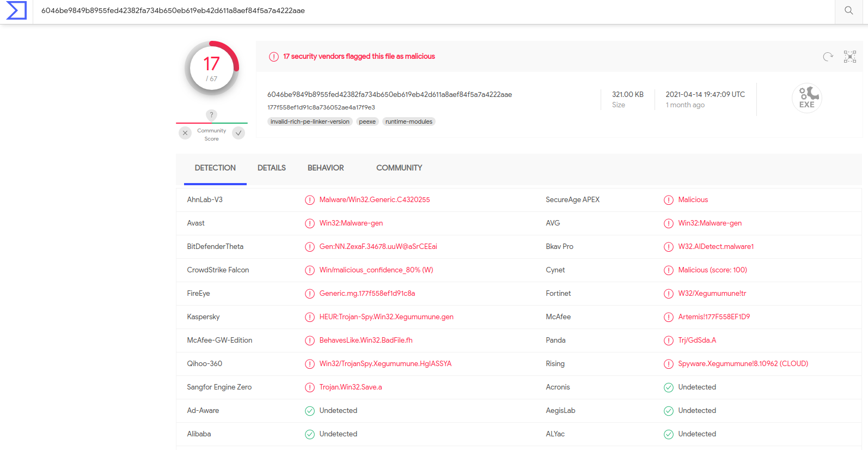The height and width of the screenshot is (450, 868).
Task: Click the invalid-rich-pe-linker-version tag
Action: (x=310, y=121)
